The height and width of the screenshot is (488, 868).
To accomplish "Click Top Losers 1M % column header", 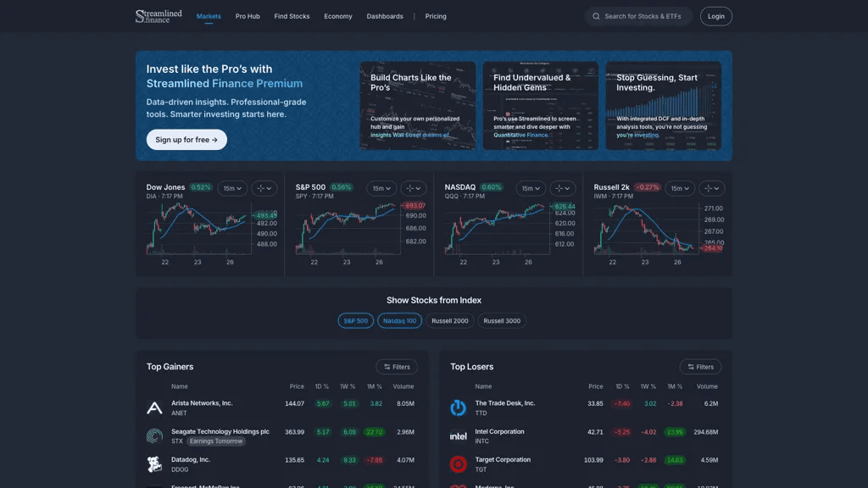I will point(675,386).
